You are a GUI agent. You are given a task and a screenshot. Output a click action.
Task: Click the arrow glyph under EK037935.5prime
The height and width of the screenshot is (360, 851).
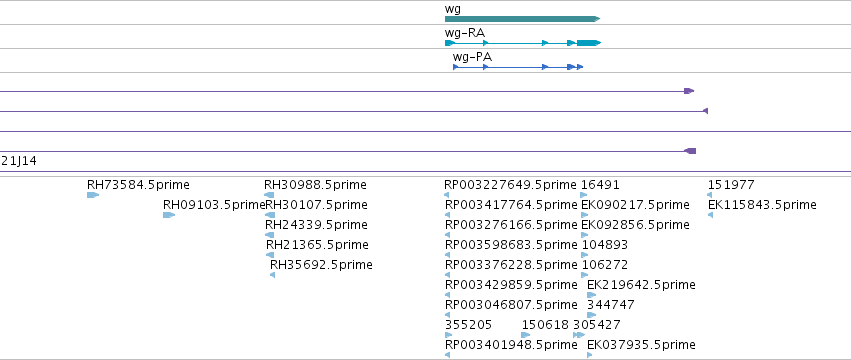click(x=589, y=355)
